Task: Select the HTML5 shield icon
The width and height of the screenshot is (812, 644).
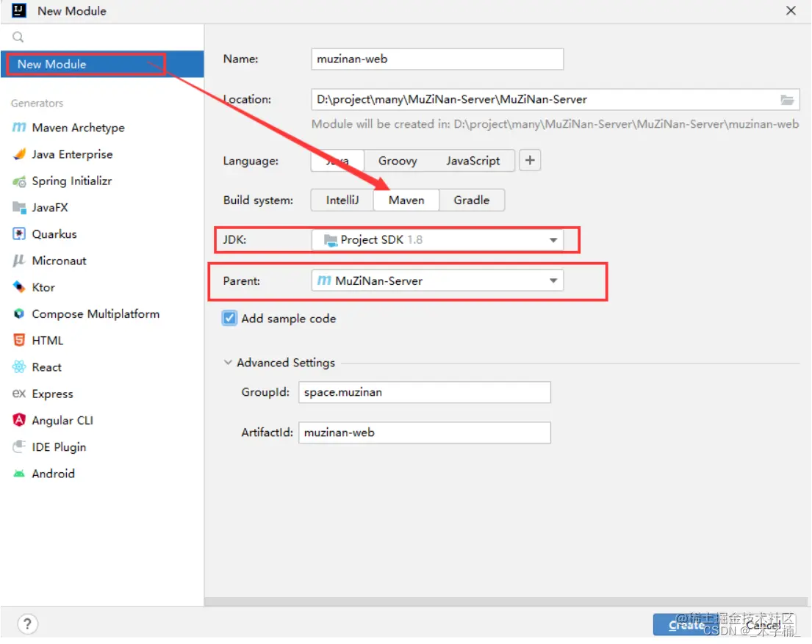Action: pyautogui.click(x=19, y=341)
